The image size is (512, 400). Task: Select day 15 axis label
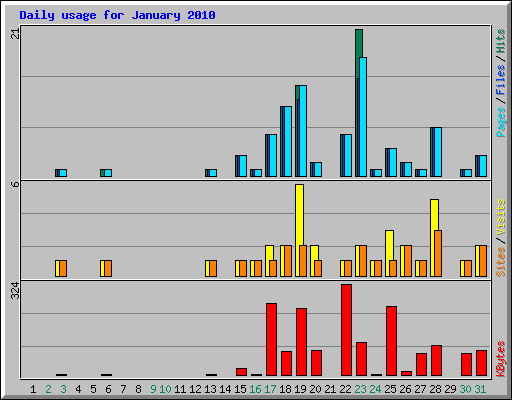[240, 389]
